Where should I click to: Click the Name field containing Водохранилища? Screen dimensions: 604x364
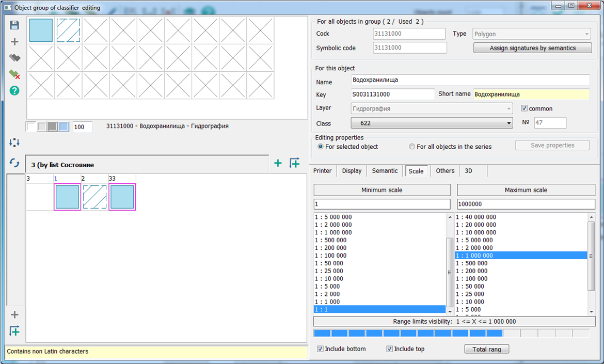[x=470, y=80]
